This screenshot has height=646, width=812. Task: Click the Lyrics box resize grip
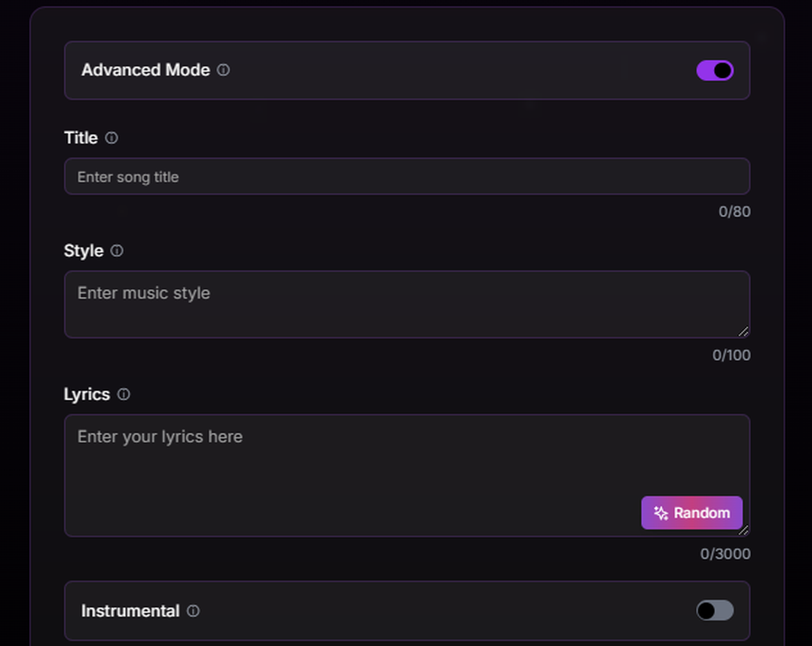744,530
